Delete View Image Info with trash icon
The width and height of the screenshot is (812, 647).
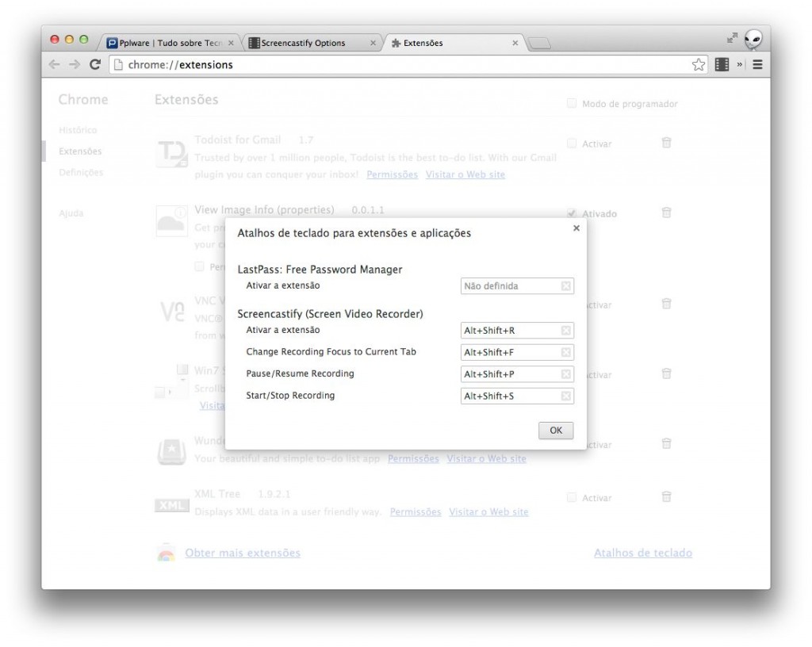point(666,212)
